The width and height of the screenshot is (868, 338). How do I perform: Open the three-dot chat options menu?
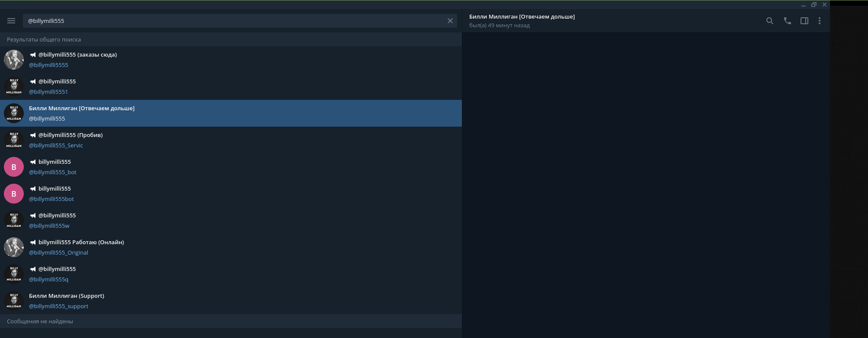click(x=819, y=21)
